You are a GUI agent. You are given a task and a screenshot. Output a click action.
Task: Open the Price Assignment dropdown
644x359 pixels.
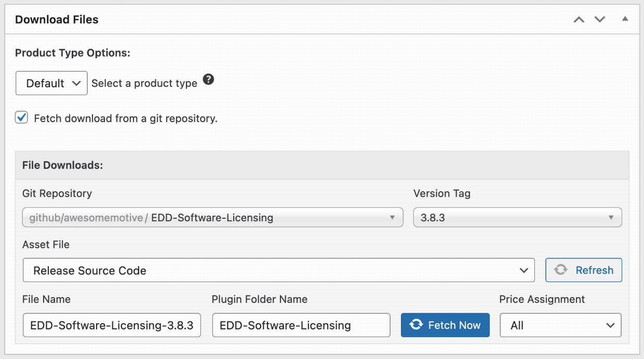tap(560, 325)
